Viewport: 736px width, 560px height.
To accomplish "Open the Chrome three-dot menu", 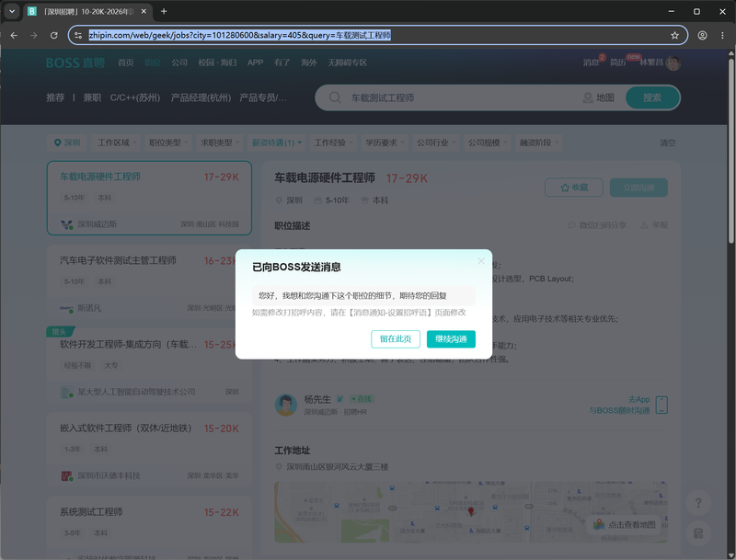I will pos(722,35).
